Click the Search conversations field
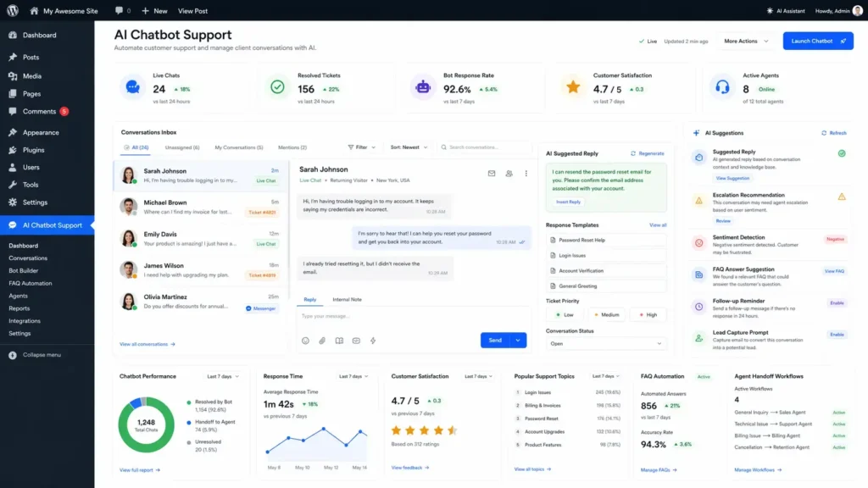868x488 pixels. 484,147
